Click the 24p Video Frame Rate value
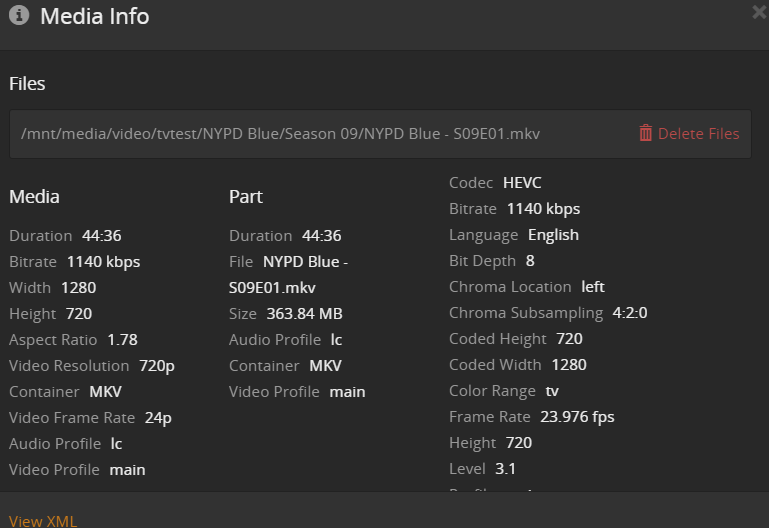Viewport: 769px width, 528px height. click(158, 418)
